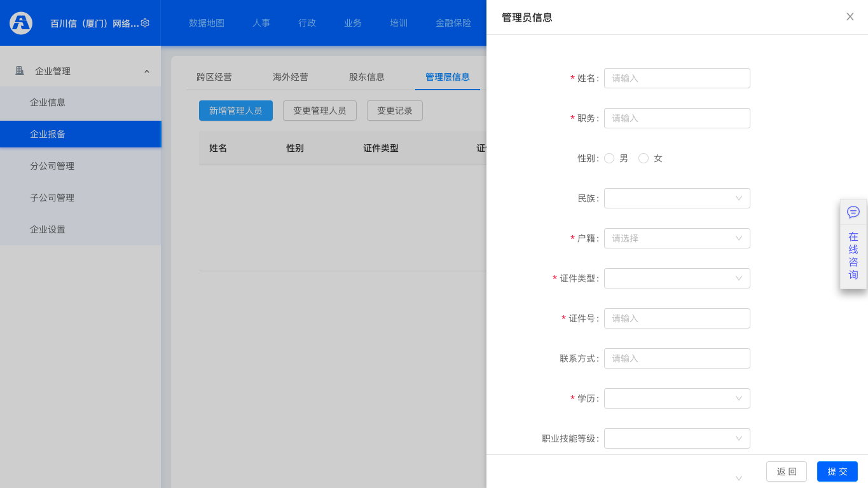This screenshot has width=868, height=488.
Task: Click the 证件号 input field
Action: [x=677, y=318]
